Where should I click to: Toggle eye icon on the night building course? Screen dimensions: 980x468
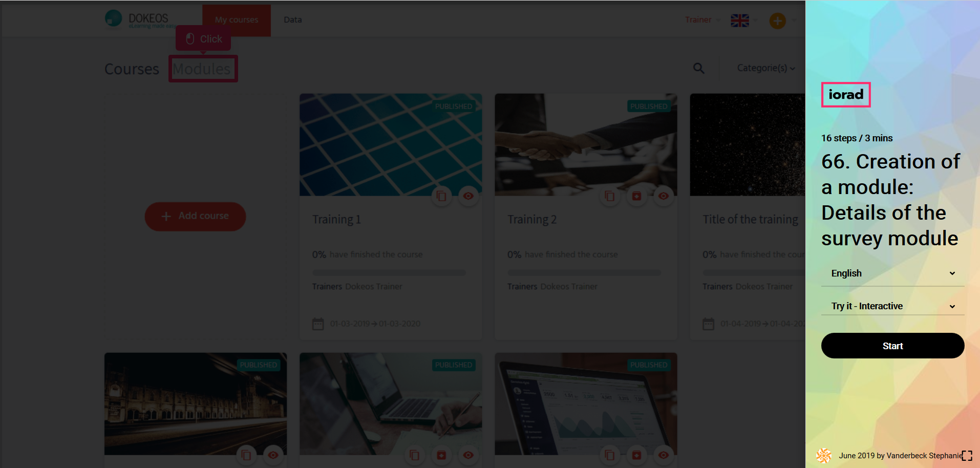point(273,455)
